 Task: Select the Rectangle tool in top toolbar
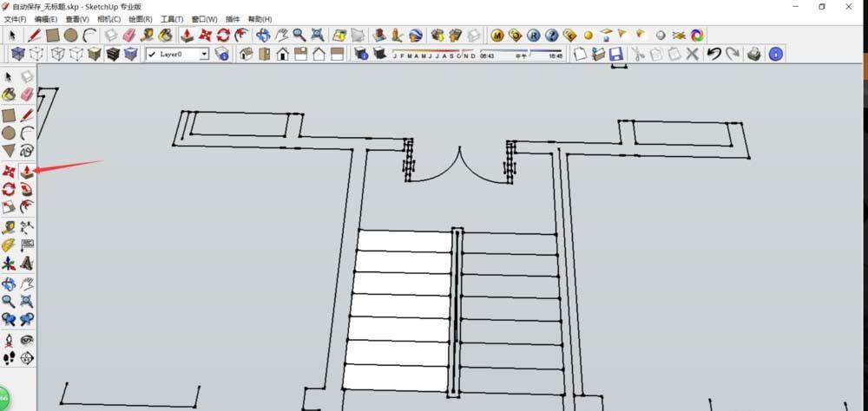[53, 36]
